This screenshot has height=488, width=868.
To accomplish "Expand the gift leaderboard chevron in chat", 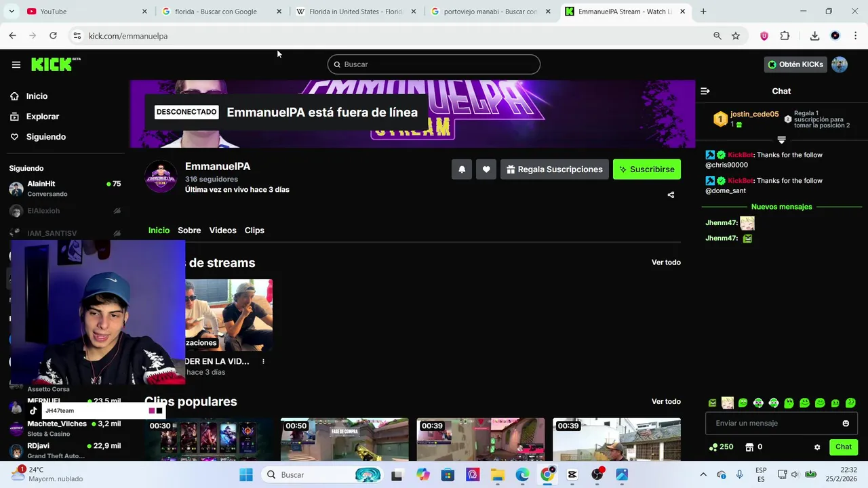I will pyautogui.click(x=781, y=140).
